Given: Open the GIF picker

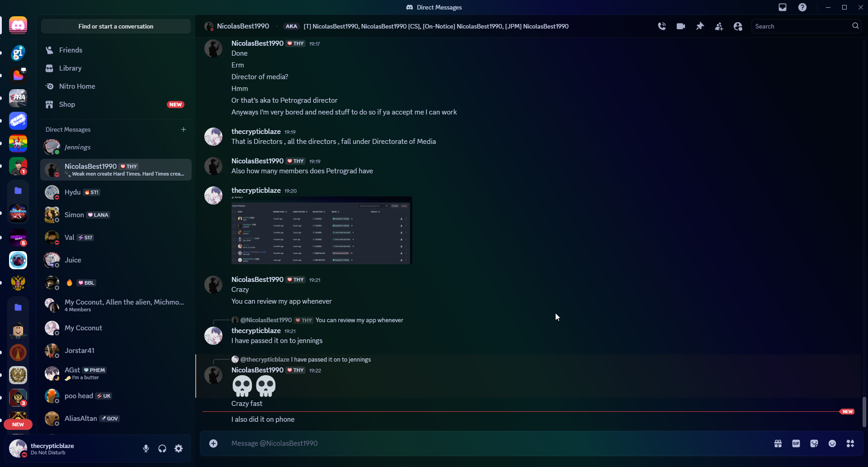Looking at the screenshot, I should click(x=796, y=443).
